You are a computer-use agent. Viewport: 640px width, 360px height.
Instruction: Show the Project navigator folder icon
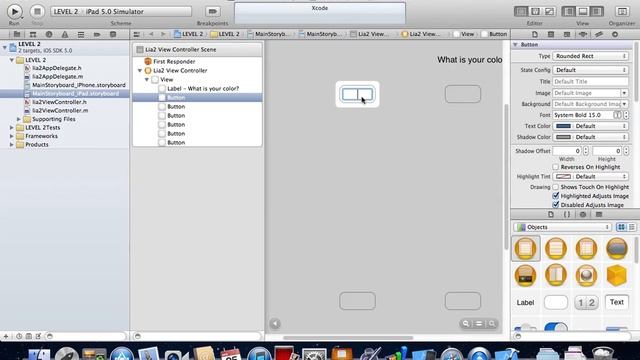click(17, 34)
